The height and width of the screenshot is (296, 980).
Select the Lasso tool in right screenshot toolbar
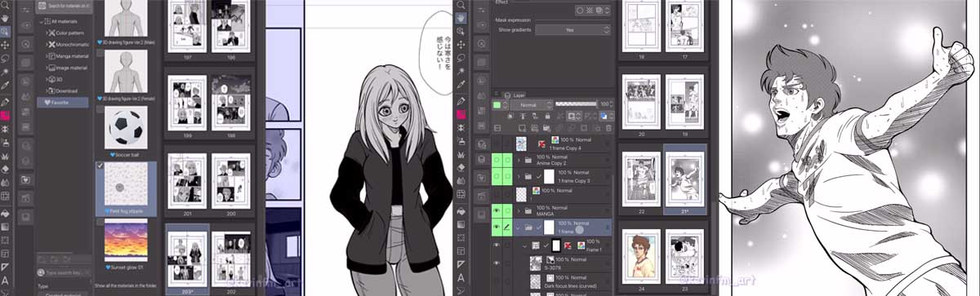(461, 58)
